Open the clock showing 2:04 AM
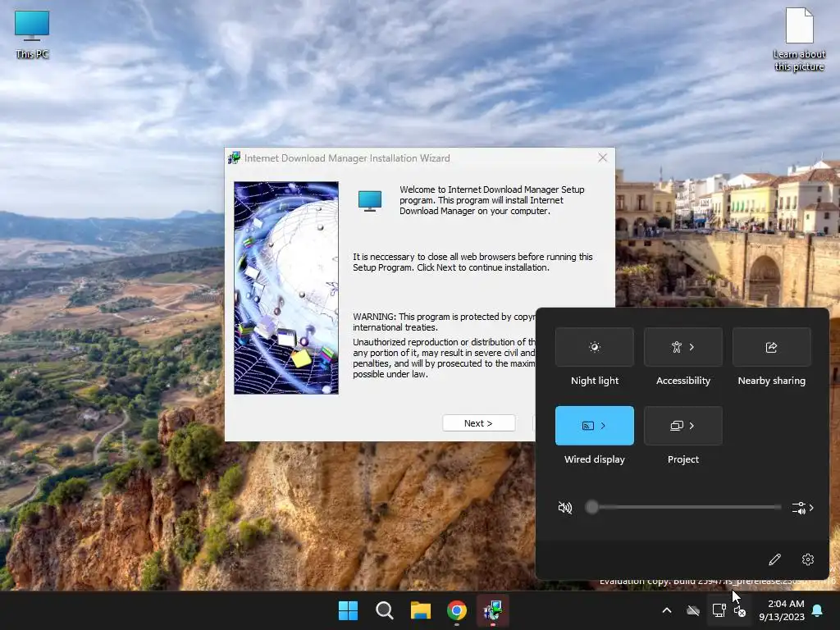Viewport: 840px width, 630px height. pos(782,610)
